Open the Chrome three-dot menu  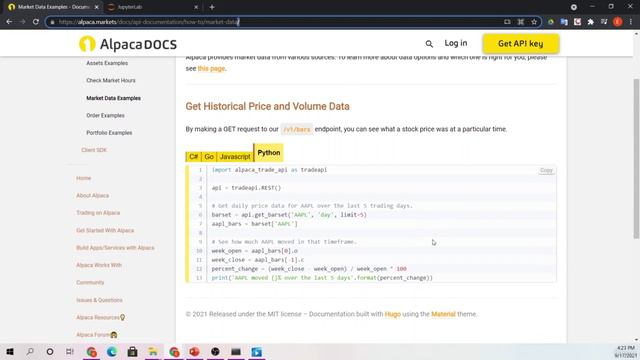tap(631, 22)
